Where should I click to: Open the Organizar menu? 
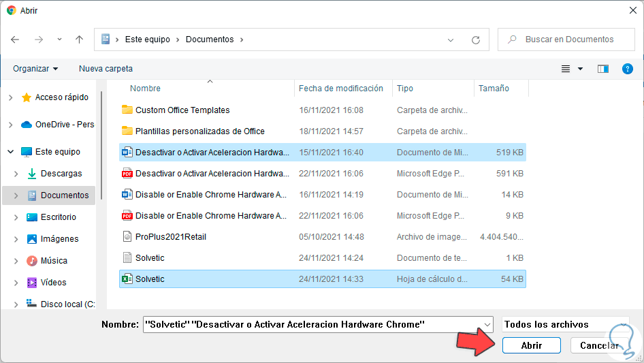pos(35,69)
